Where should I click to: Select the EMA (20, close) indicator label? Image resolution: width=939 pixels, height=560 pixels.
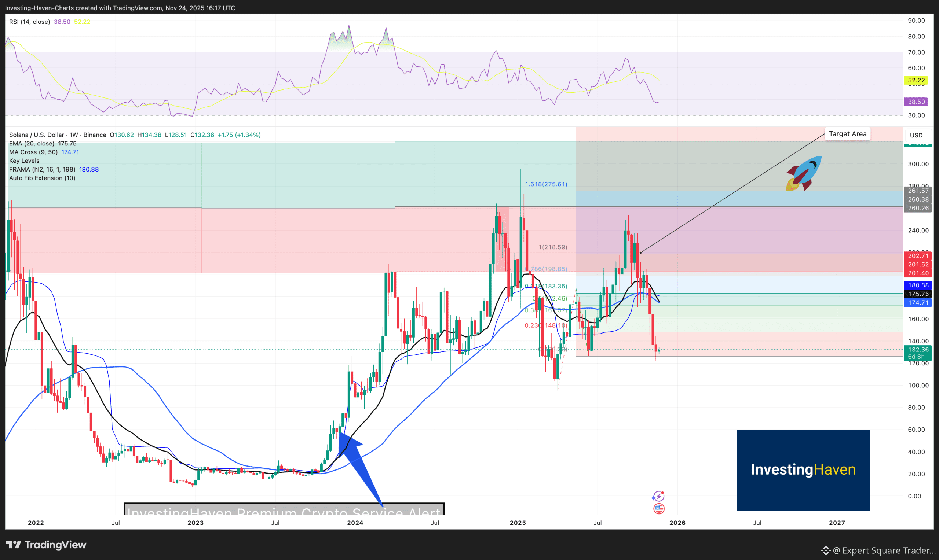(31, 143)
